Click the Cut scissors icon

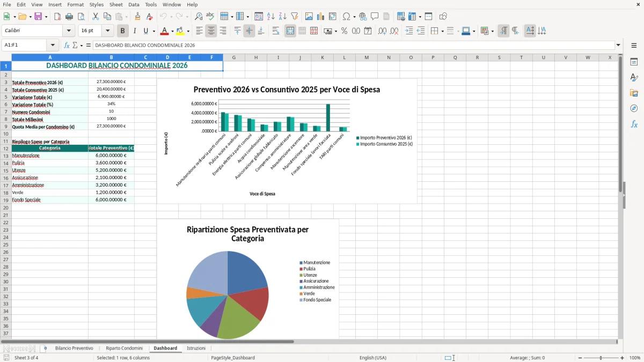(x=96, y=17)
